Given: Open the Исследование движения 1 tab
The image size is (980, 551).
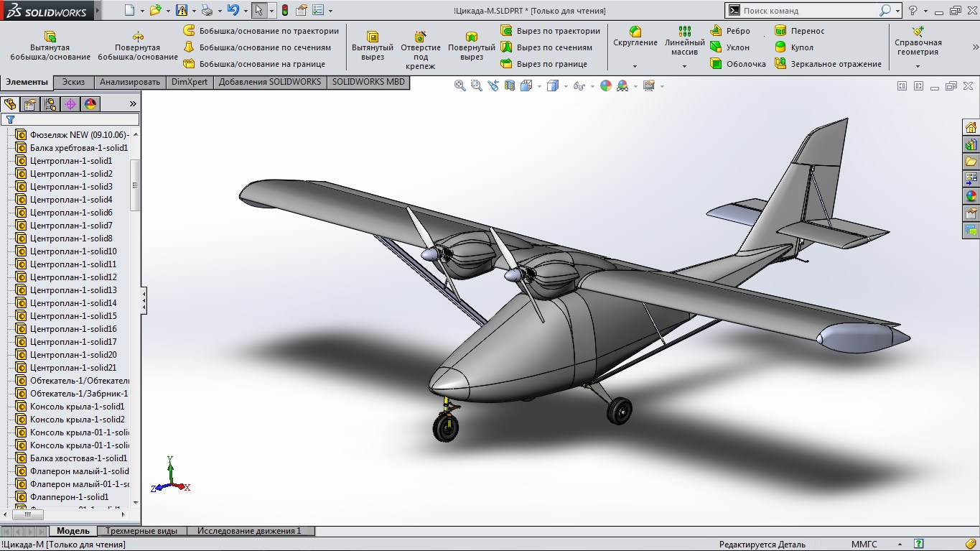Looking at the screenshot, I should click(249, 531).
